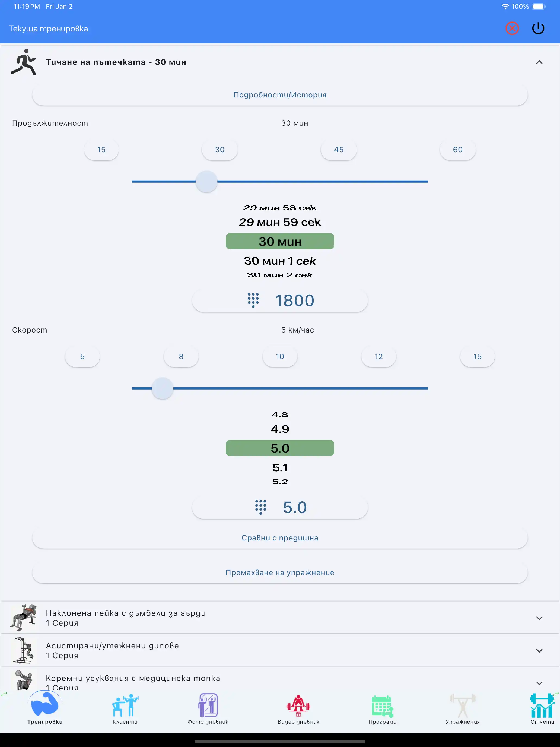Click Премахване на упражнение button
Image resolution: width=560 pixels, height=747 pixels.
click(279, 572)
